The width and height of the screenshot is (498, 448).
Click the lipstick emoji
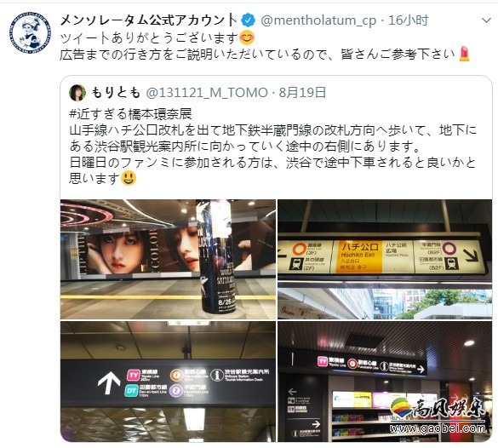pos(464,54)
